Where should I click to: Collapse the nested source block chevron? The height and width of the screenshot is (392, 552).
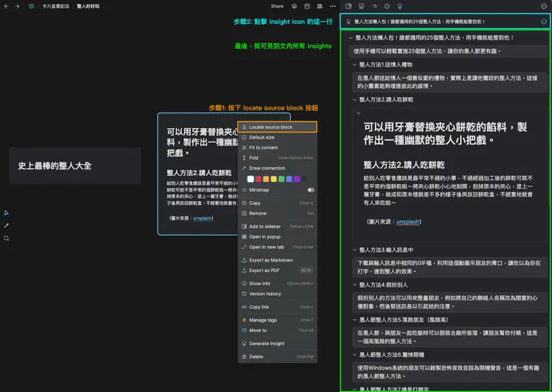(x=358, y=113)
